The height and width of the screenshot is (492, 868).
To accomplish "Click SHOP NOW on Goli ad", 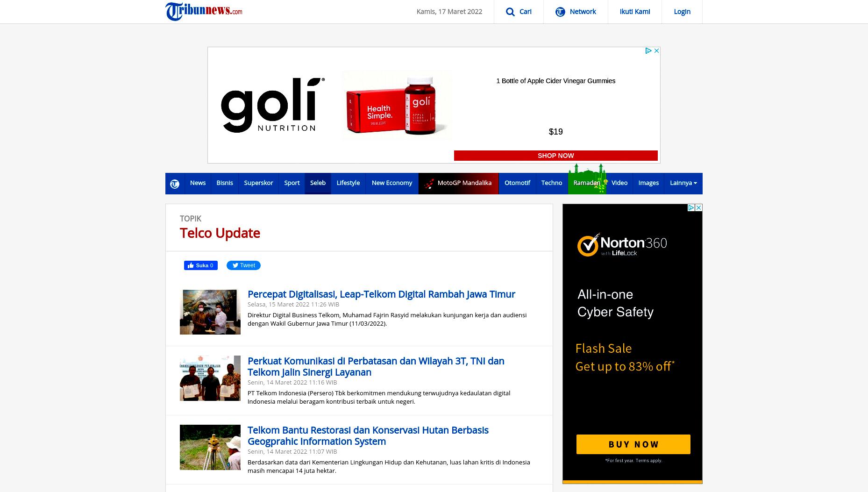I will point(555,156).
